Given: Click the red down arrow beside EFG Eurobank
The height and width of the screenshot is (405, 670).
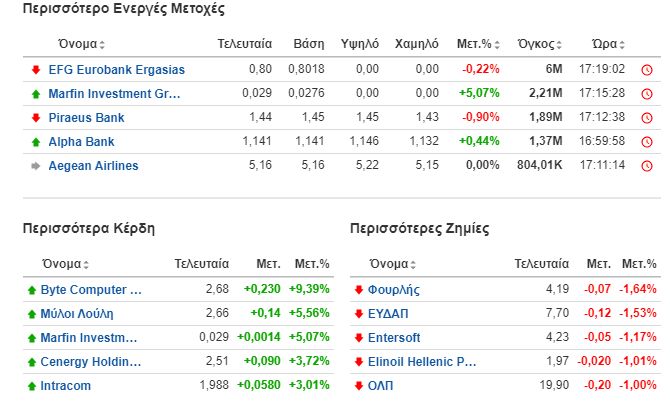Looking at the screenshot, I should [36, 70].
